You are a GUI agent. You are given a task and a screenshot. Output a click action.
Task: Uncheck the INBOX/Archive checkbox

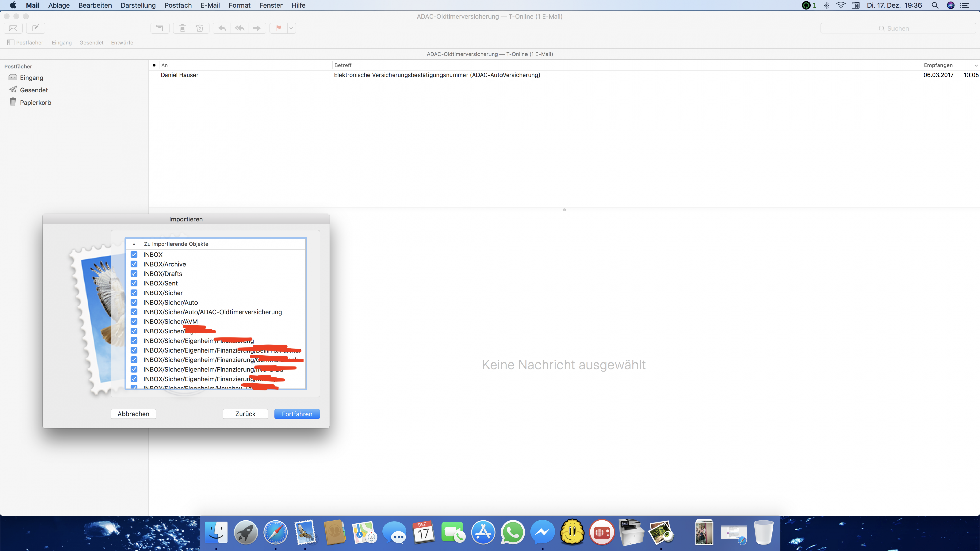tap(134, 264)
